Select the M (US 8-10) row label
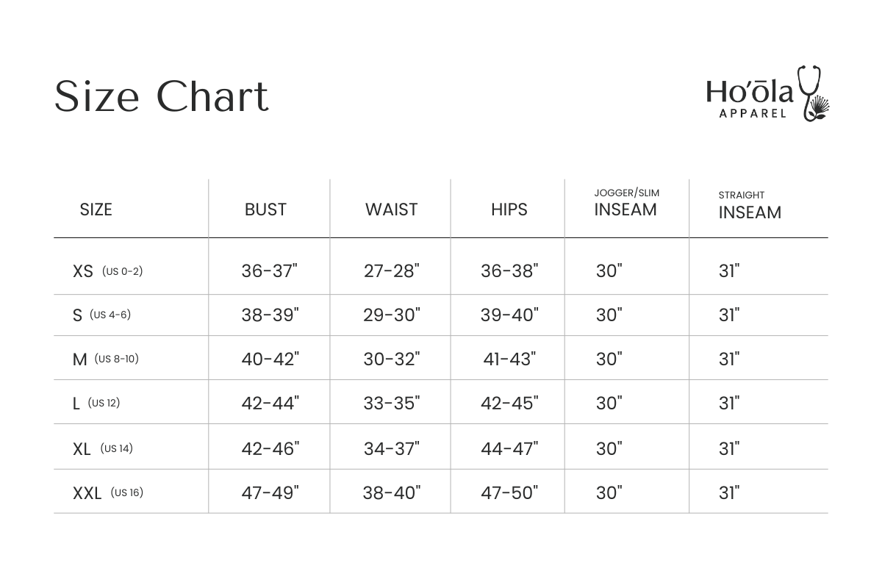Image resolution: width=882 pixels, height=588 pixels. 106,359
